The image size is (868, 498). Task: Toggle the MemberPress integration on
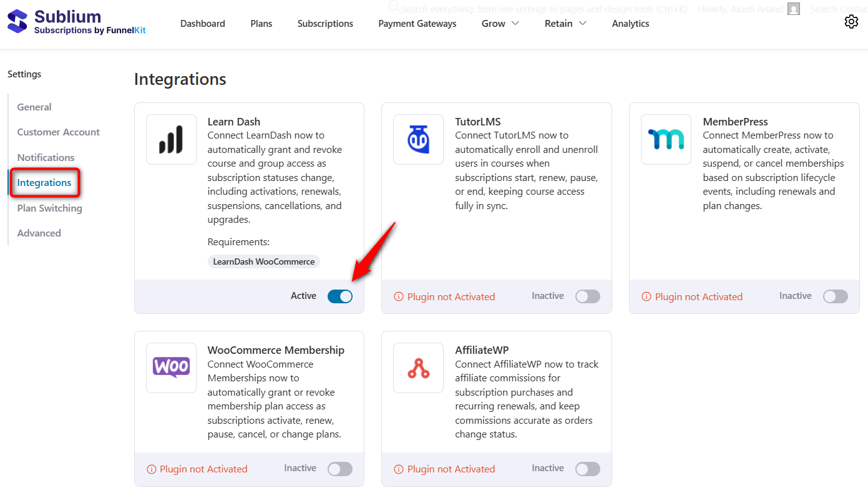[x=835, y=296]
